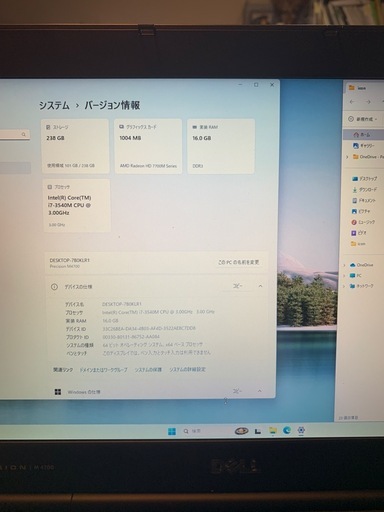The image size is (384, 512).
Task: Select OneDrive - Personal folder in Explorer sidebar
Action: pyautogui.click(x=369, y=157)
